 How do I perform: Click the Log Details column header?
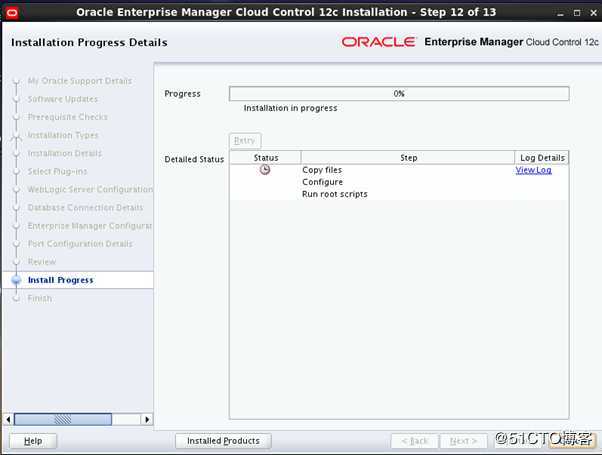542,158
